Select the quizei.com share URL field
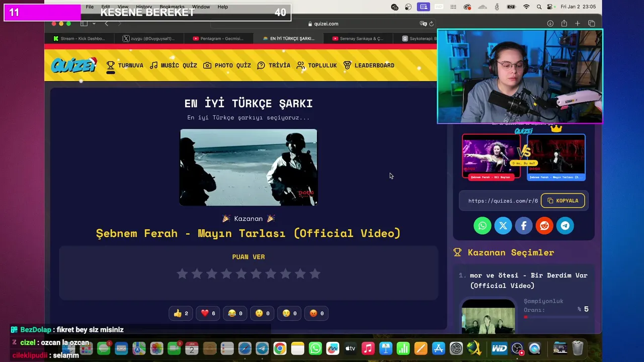 pos(502,201)
